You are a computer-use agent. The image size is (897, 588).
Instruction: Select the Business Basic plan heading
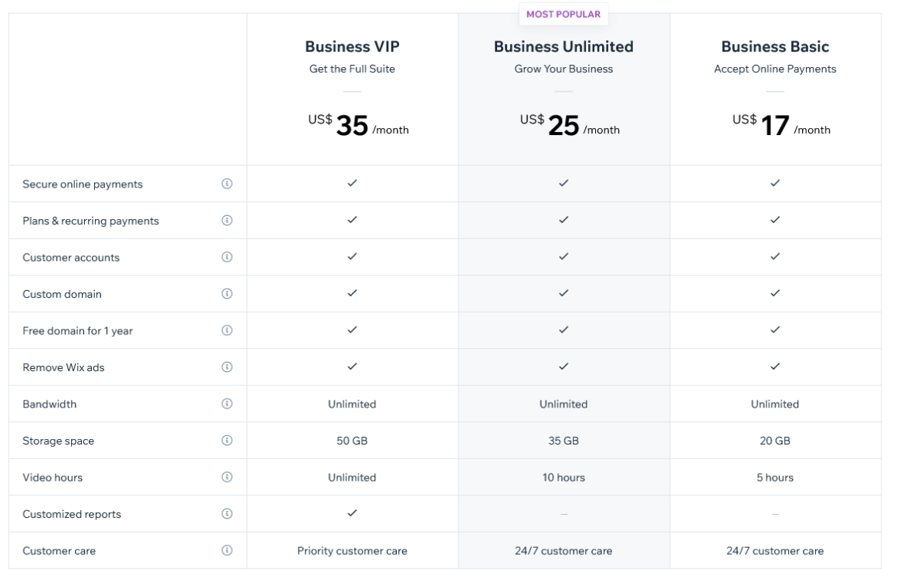point(775,47)
